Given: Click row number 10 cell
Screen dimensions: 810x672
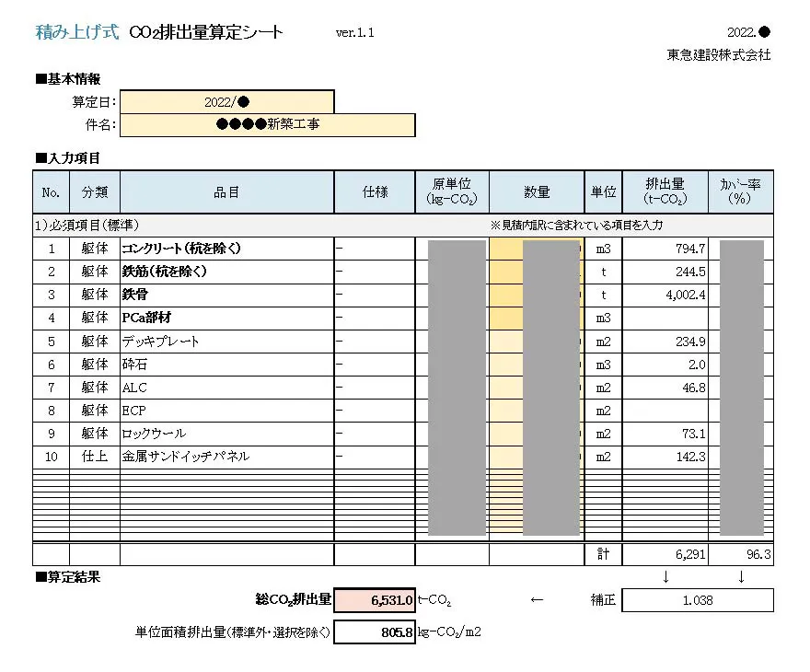Looking at the screenshot, I should pos(51,458).
